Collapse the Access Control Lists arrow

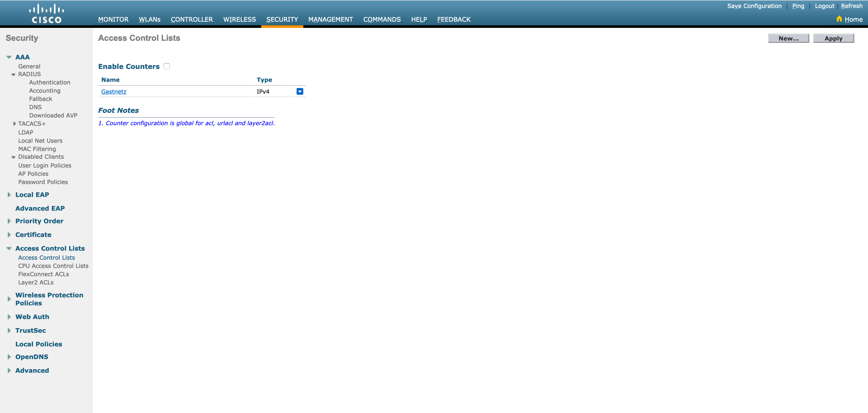coord(9,248)
